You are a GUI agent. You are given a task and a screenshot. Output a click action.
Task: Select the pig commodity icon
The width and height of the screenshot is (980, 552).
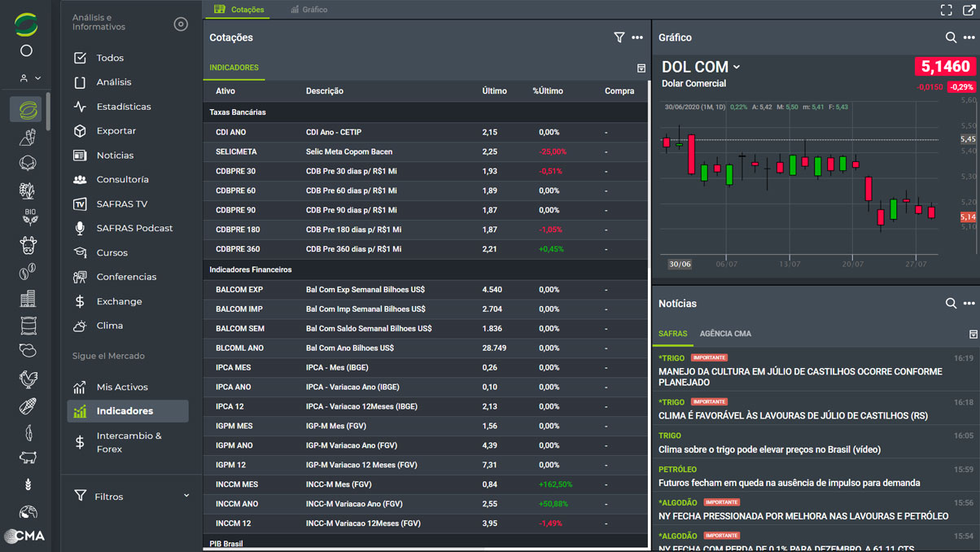(x=28, y=458)
